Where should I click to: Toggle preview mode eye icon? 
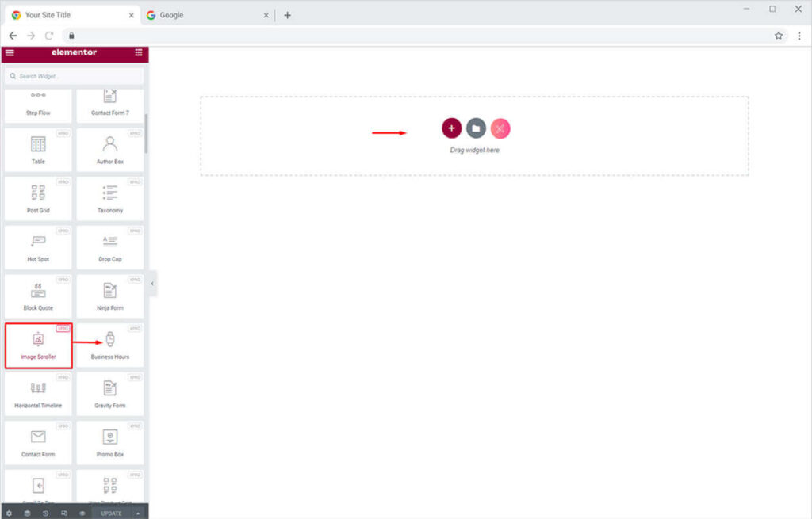(82, 513)
